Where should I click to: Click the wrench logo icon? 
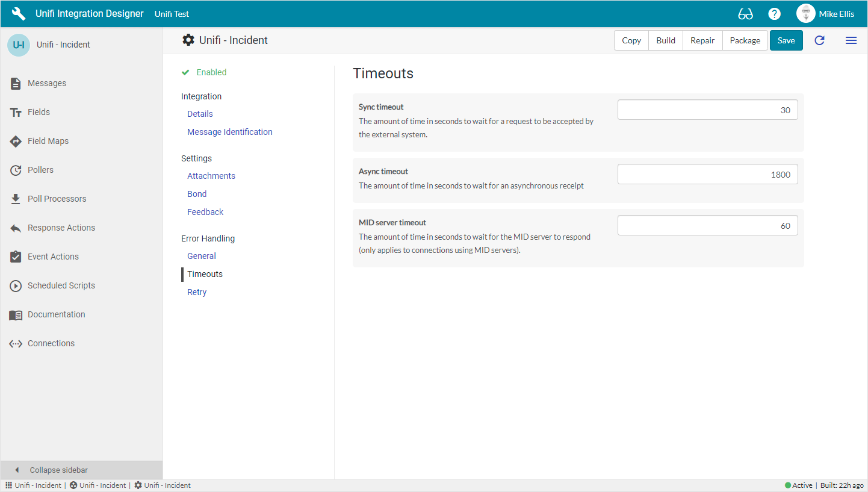(19, 14)
